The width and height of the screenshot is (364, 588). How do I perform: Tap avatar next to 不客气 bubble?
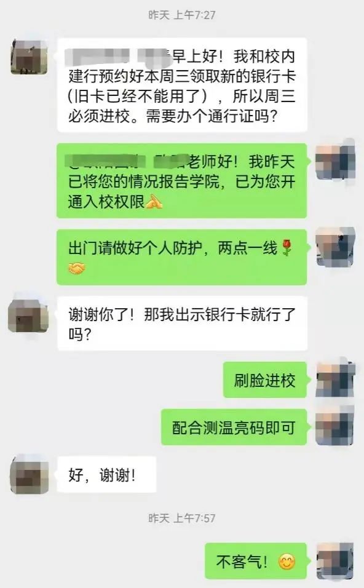click(x=334, y=560)
